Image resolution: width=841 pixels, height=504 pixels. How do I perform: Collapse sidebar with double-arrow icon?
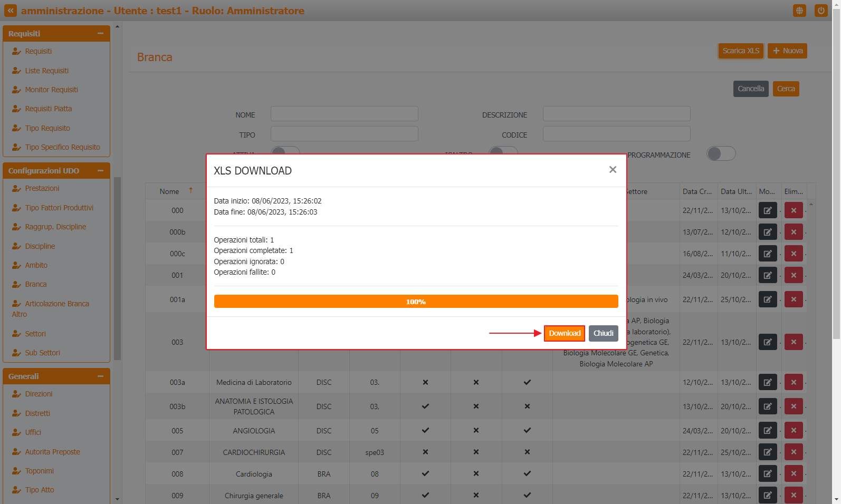point(11,11)
